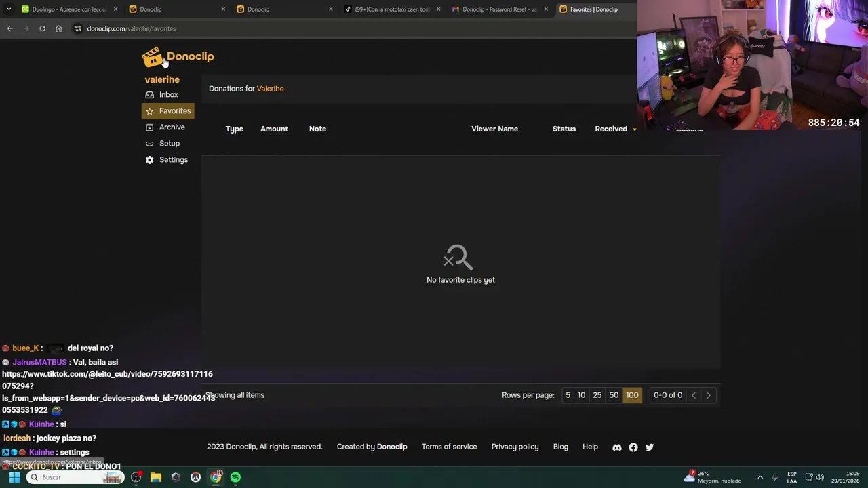Open the Settings sidebar entry

167,160
